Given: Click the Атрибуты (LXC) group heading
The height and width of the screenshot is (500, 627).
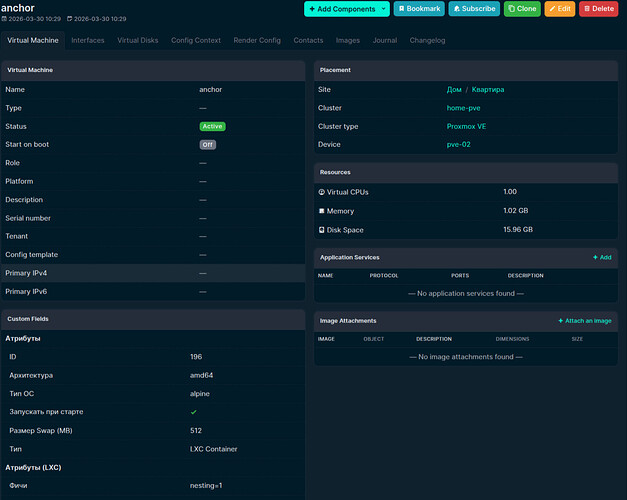Looking at the screenshot, I should 33,468.
